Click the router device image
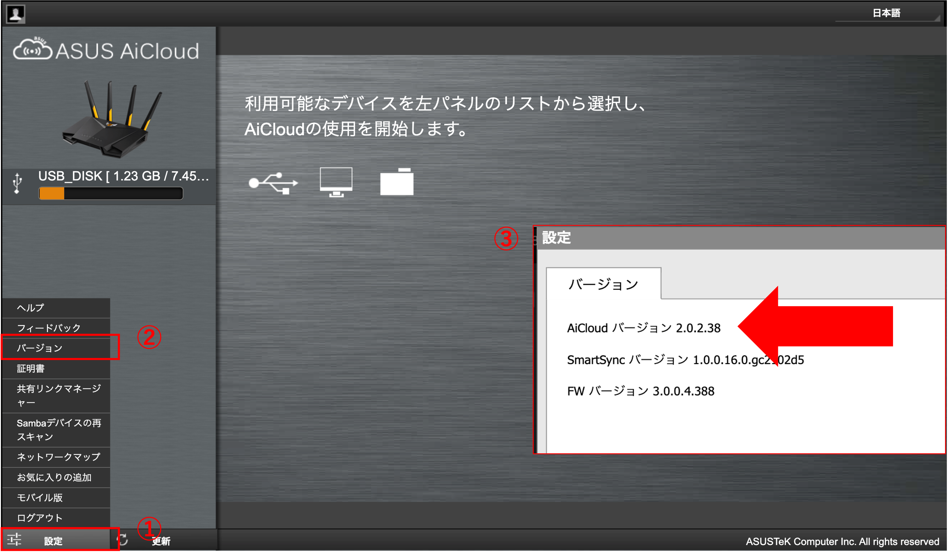This screenshot has height=560, width=948. [112, 119]
